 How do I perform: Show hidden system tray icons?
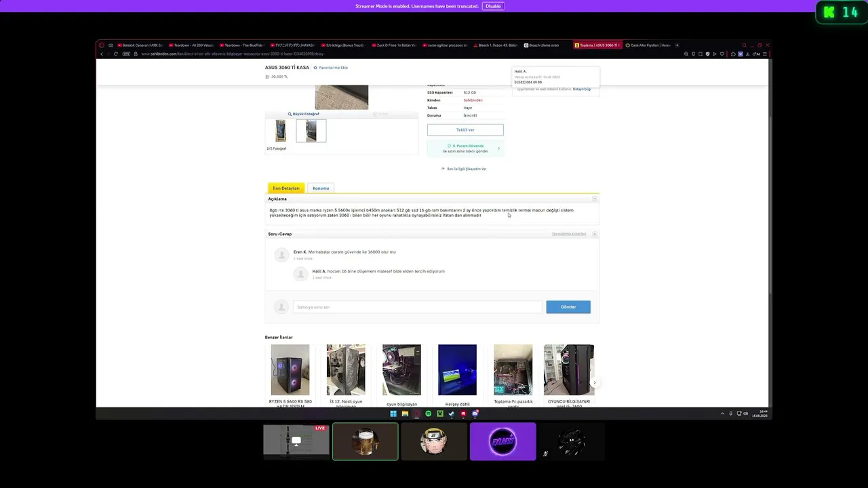click(x=722, y=413)
